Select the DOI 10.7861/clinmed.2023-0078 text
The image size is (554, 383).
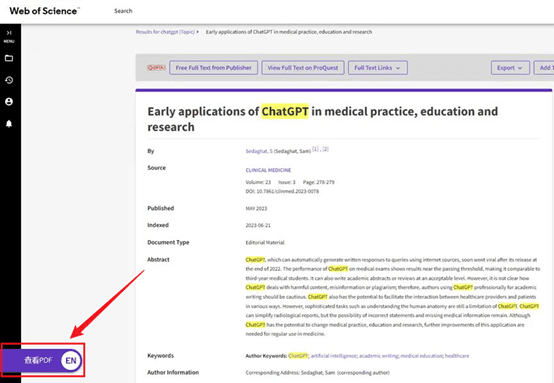click(x=282, y=192)
